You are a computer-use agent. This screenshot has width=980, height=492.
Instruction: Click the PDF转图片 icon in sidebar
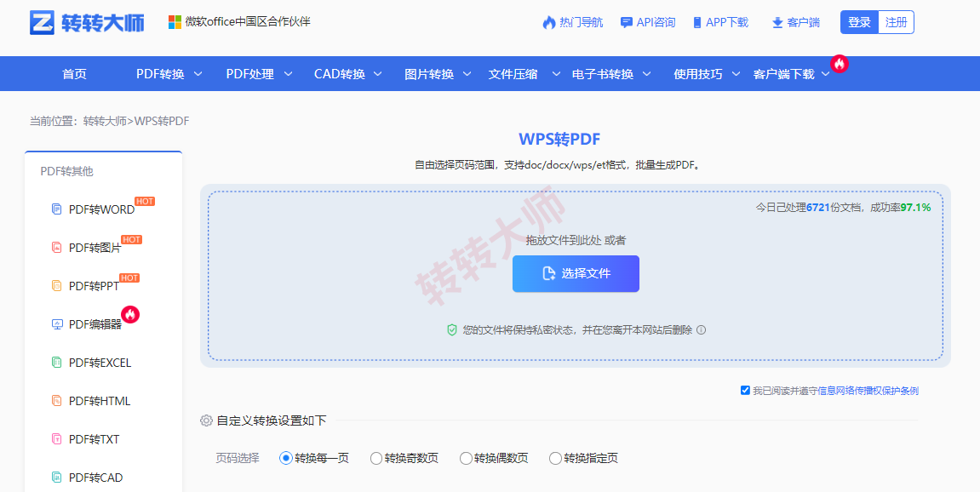(x=57, y=247)
